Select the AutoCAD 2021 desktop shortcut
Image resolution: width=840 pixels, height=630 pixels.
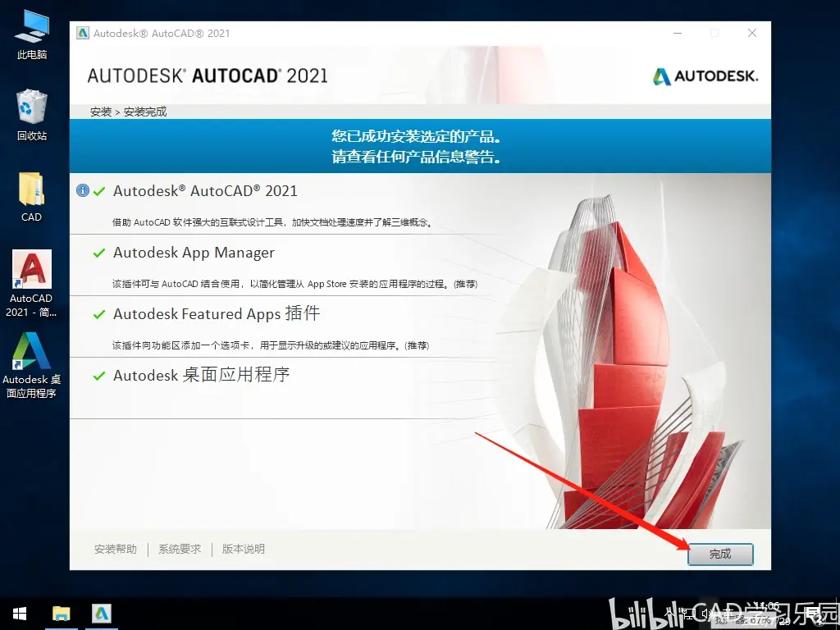pyautogui.click(x=32, y=284)
